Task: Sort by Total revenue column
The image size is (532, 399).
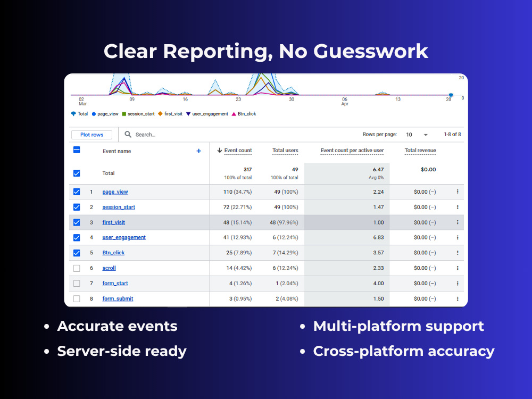Action: pos(420,151)
